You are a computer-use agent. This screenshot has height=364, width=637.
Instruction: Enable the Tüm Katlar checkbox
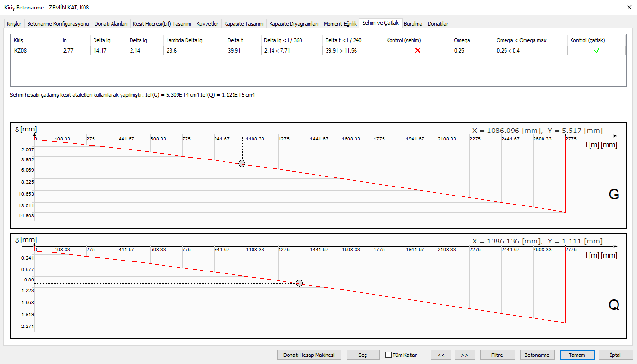(x=388, y=355)
